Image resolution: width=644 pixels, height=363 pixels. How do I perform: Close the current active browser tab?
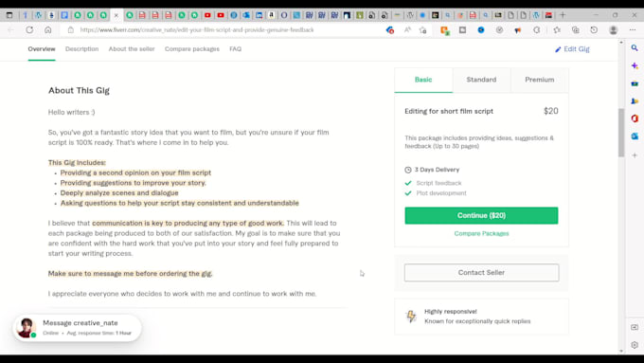pyautogui.click(x=116, y=15)
